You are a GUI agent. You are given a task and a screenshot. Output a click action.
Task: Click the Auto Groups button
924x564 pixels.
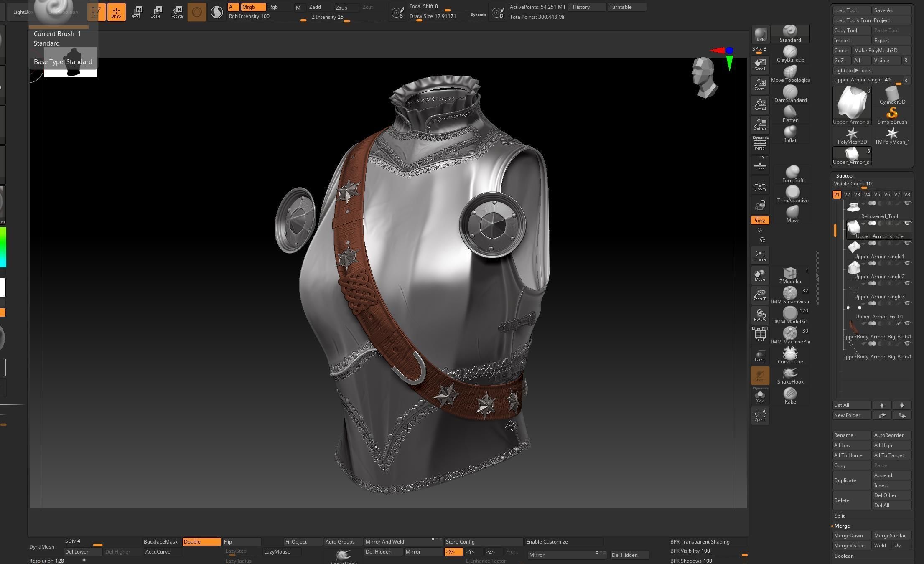click(343, 542)
